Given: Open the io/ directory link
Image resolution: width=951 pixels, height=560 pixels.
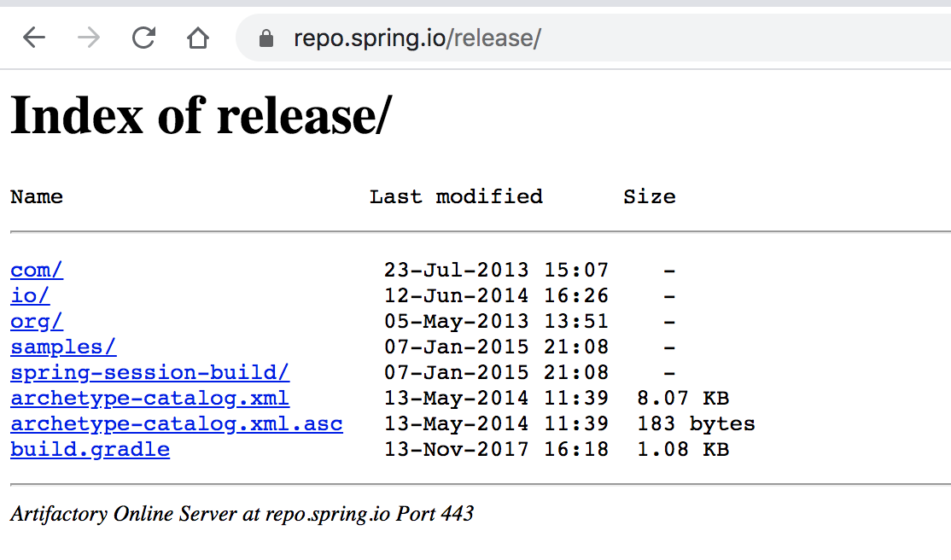Looking at the screenshot, I should click(x=30, y=295).
